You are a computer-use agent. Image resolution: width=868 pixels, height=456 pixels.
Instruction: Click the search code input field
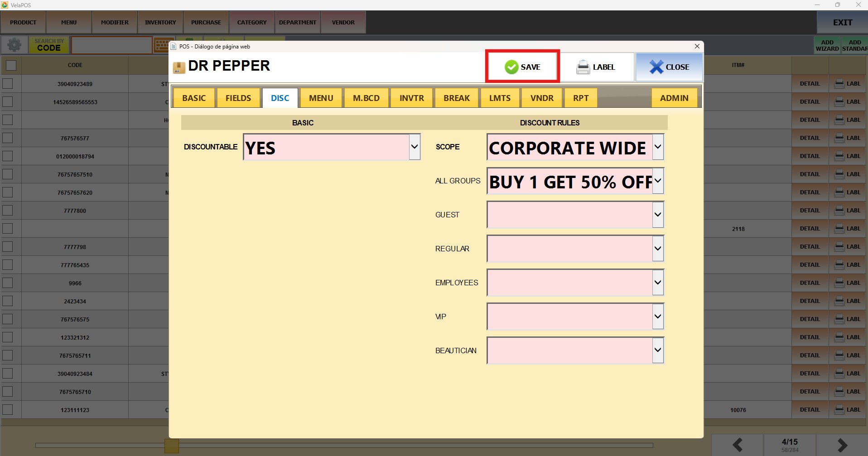click(x=111, y=45)
